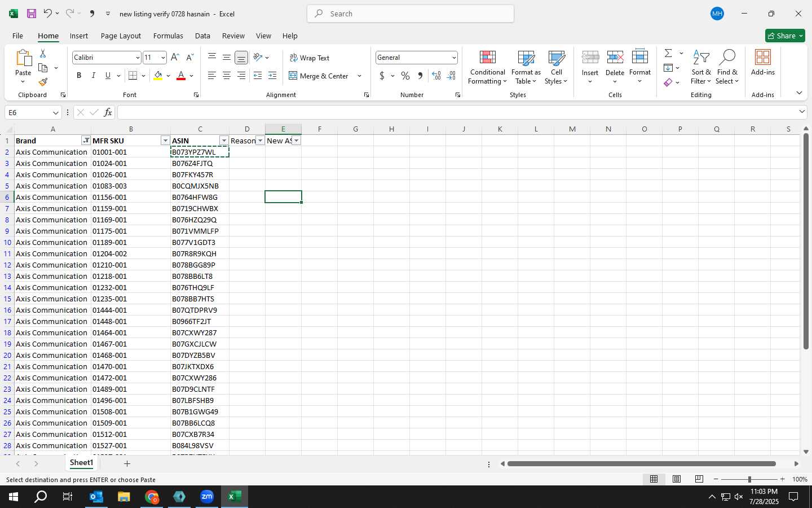This screenshot has width=812, height=508.
Task: Open the ASIN column filter dropdown
Action: pos(224,141)
